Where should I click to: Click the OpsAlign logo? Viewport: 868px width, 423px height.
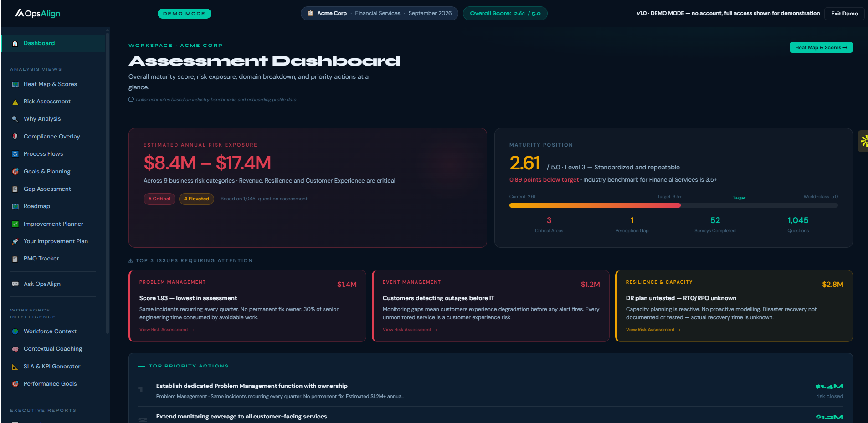click(37, 13)
